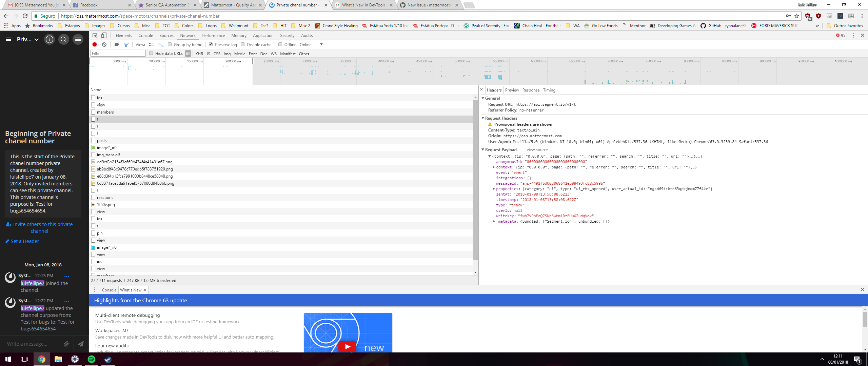Viewport: 868px width, 366px height.
Task: Expand the properties object in Request Payload
Action: point(494,189)
